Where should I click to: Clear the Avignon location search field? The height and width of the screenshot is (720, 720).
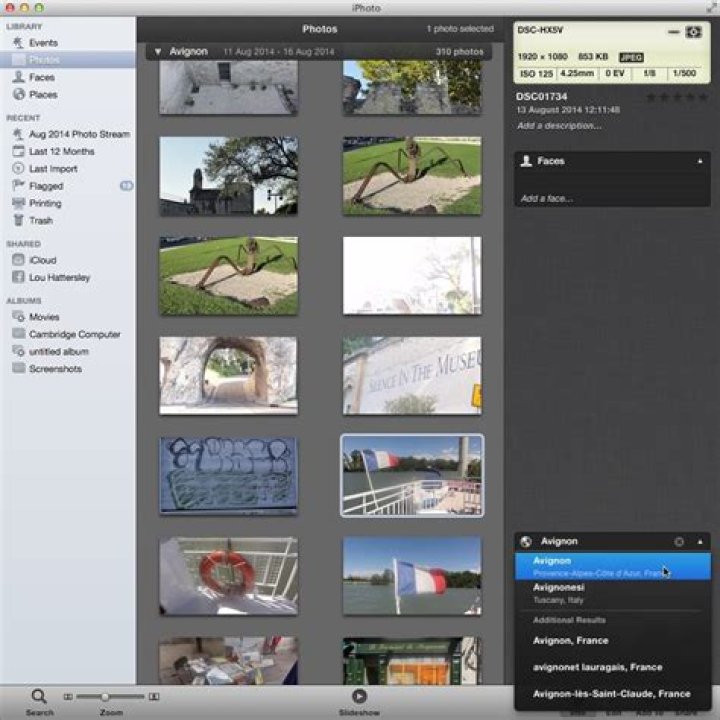679,541
